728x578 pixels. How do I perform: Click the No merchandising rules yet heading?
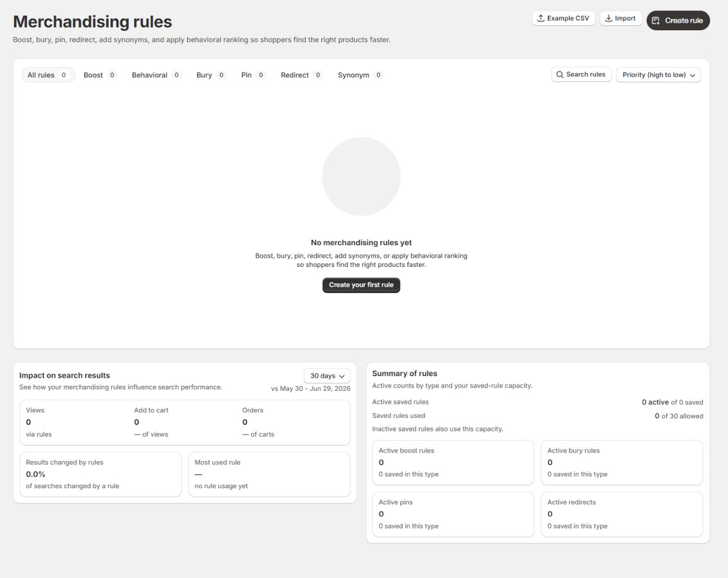[361, 242]
